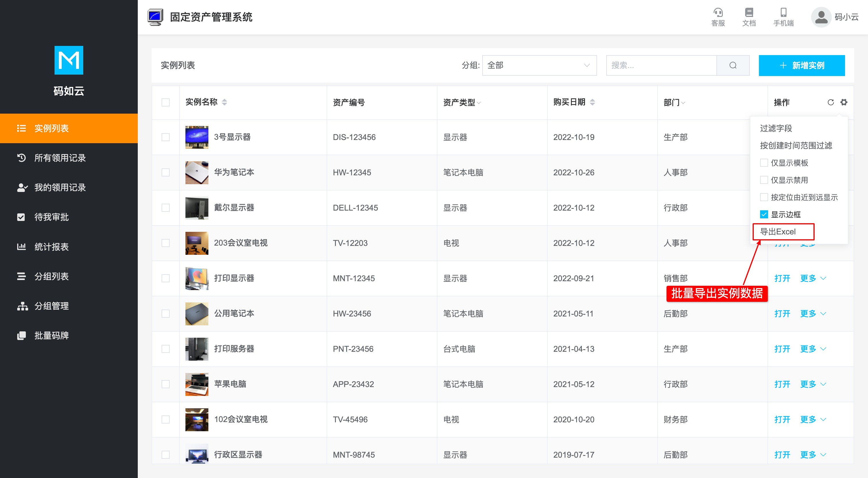868x478 pixels.
Task: Open the customer service (客服) icon
Action: 718,17
